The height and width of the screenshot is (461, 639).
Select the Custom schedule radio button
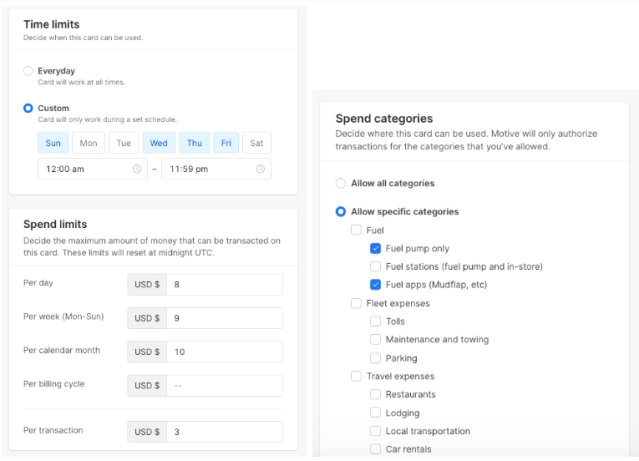(28, 108)
